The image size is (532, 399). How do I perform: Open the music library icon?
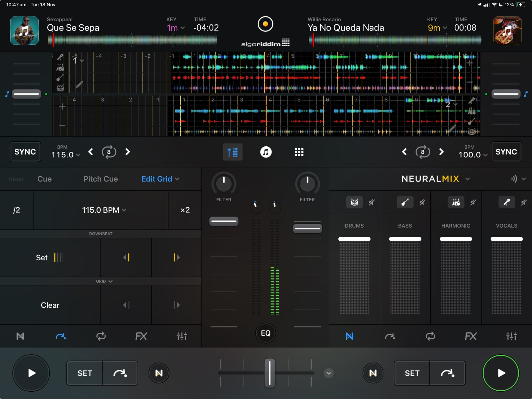[266, 152]
